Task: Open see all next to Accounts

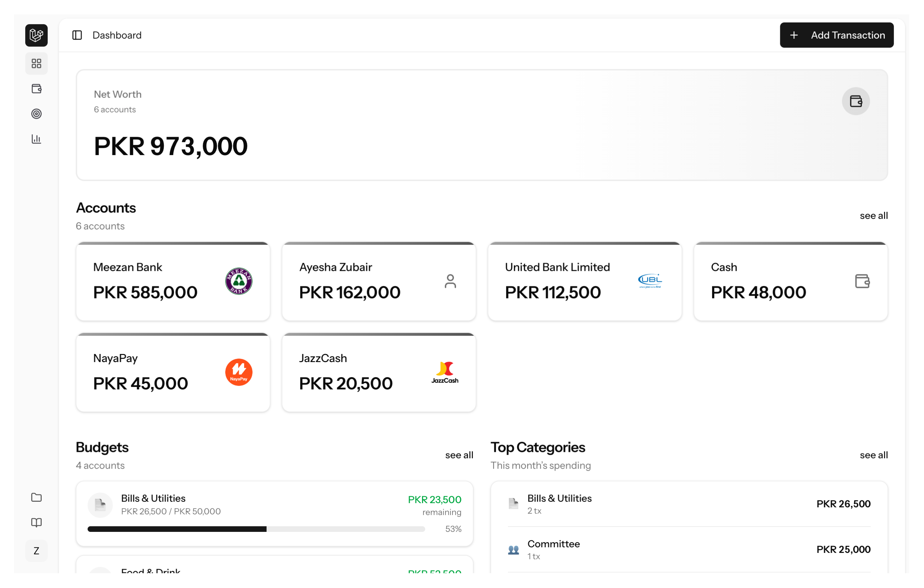Action: [x=874, y=215]
